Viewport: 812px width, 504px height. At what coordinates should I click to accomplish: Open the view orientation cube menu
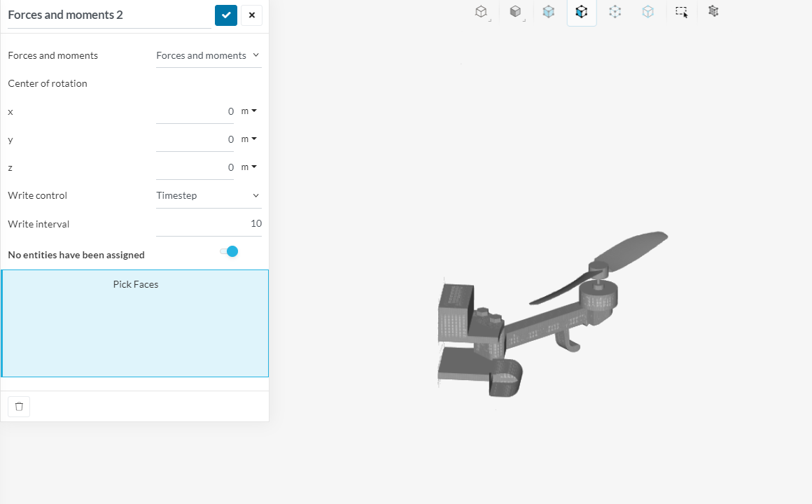[x=481, y=12]
